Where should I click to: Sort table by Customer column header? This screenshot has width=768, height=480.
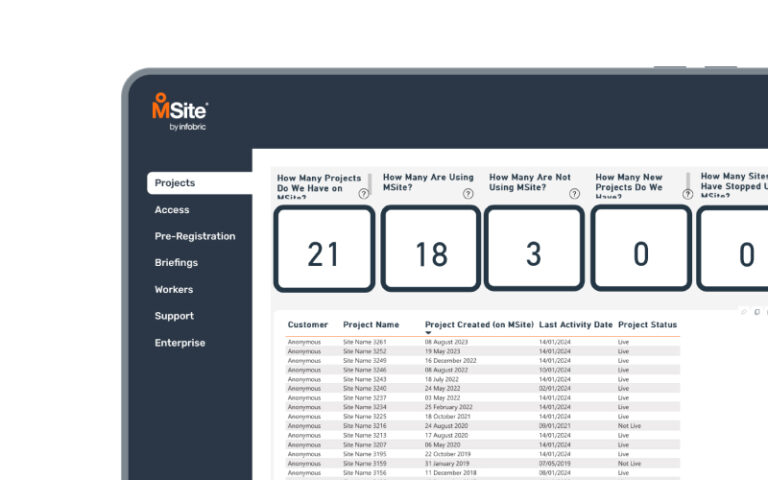[308, 325]
